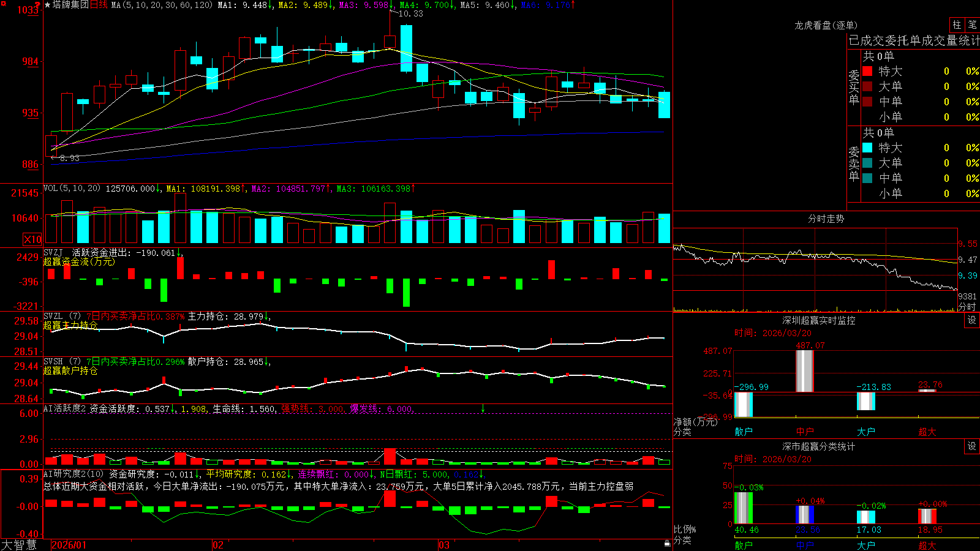Image resolution: width=980 pixels, height=551 pixels.
Task: Click the X10 volume scale marker
Action: pyautogui.click(x=32, y=239)
